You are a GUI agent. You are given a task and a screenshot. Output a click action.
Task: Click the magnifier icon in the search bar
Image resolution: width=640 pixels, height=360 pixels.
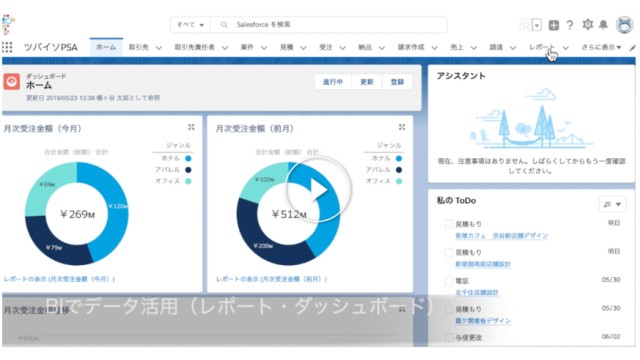pyautogui.click(x=224, y=25)
